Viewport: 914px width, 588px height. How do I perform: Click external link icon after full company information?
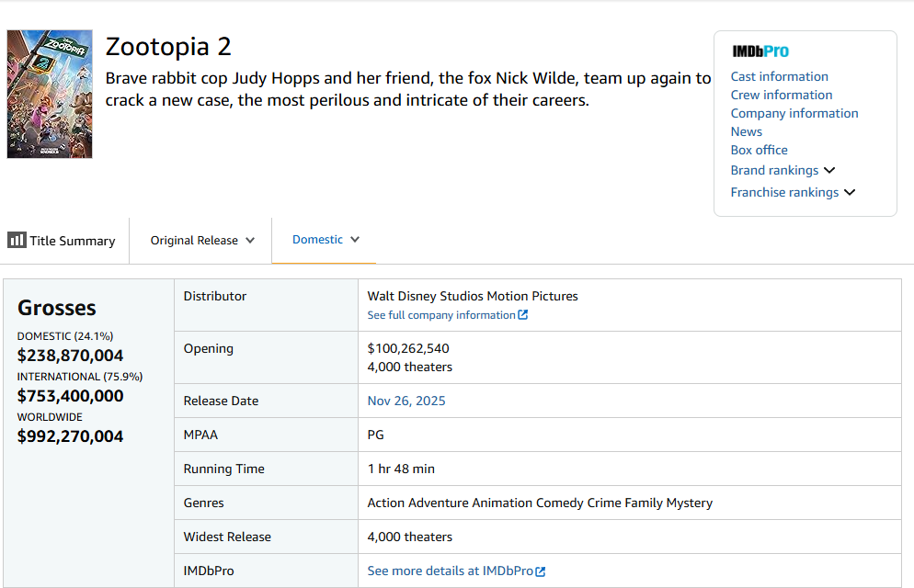tap(523, 315)
